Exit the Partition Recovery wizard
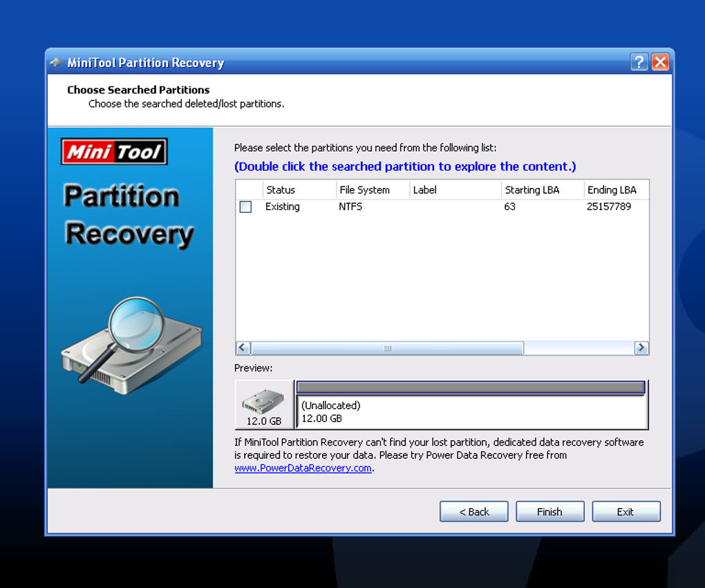 click(x=626, y=511)
